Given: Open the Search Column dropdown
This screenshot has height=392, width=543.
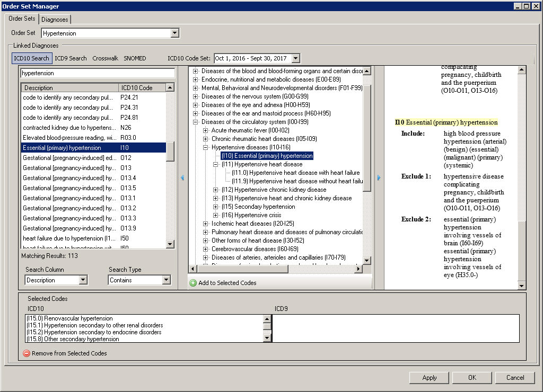Looking at the screenshot, I should 83,280.
